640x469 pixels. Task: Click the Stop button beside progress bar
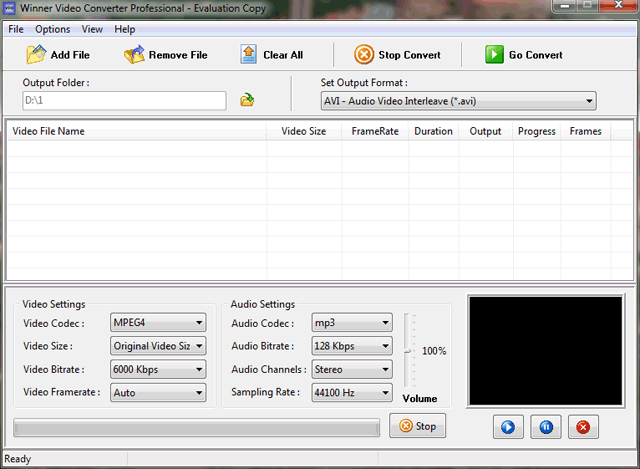417,426
